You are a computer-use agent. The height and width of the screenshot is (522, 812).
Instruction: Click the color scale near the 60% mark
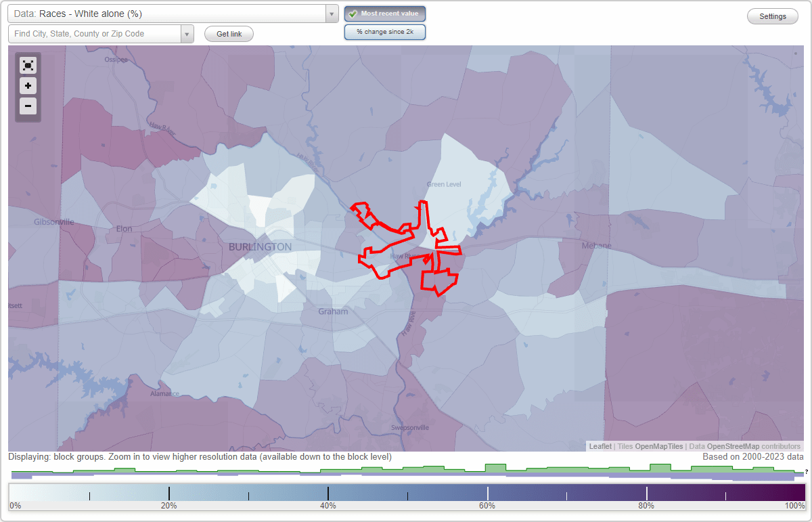(x=487, y=493)
